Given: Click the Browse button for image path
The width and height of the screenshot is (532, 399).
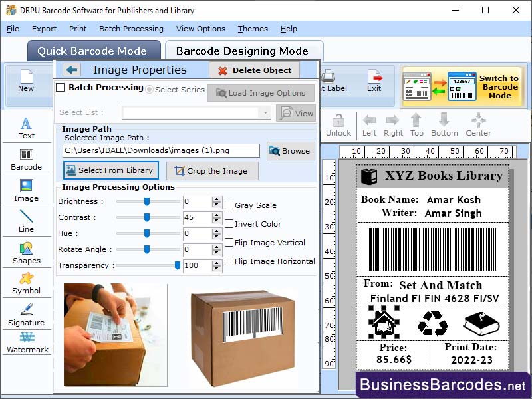Looking at the screenshot, I should [291, 151].
